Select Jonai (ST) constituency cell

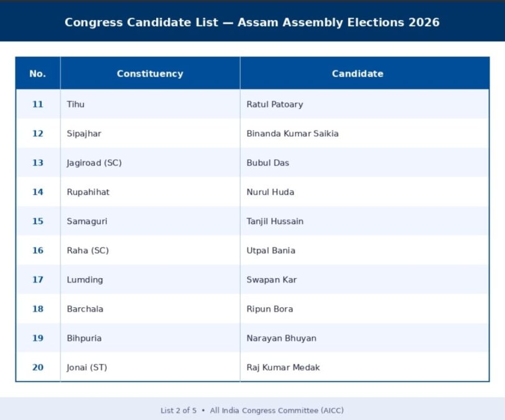click(87, 368)
